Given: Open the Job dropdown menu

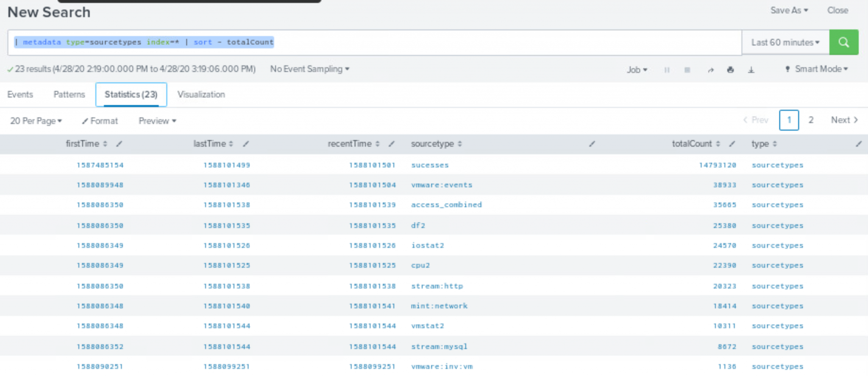Looking at the screenshot, I should (637, 70).
